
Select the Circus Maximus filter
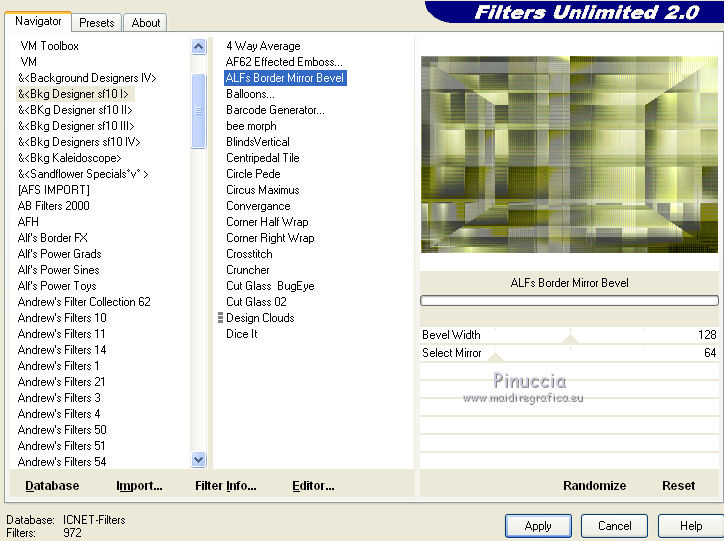pyautogui.click(x=263, y=190)
